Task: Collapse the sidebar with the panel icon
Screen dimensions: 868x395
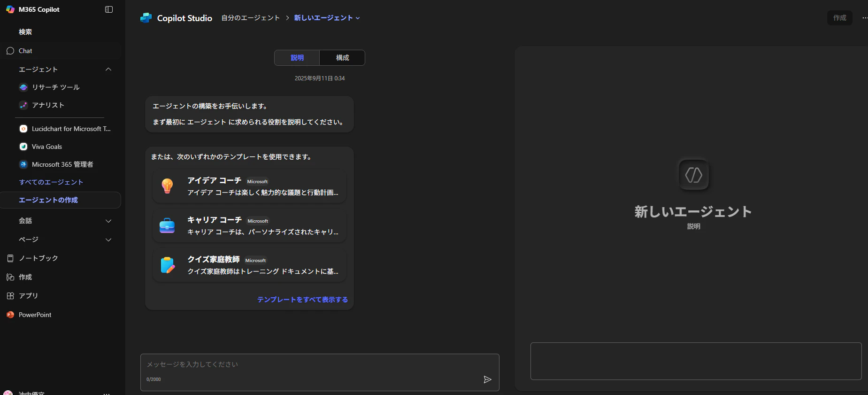Action: point(109,9)
